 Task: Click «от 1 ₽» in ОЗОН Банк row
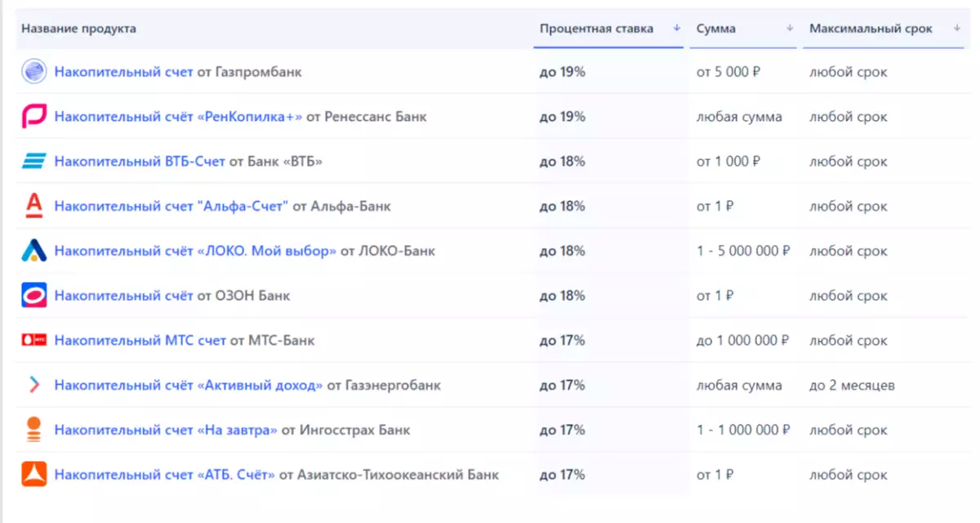(x=715, y=296)
